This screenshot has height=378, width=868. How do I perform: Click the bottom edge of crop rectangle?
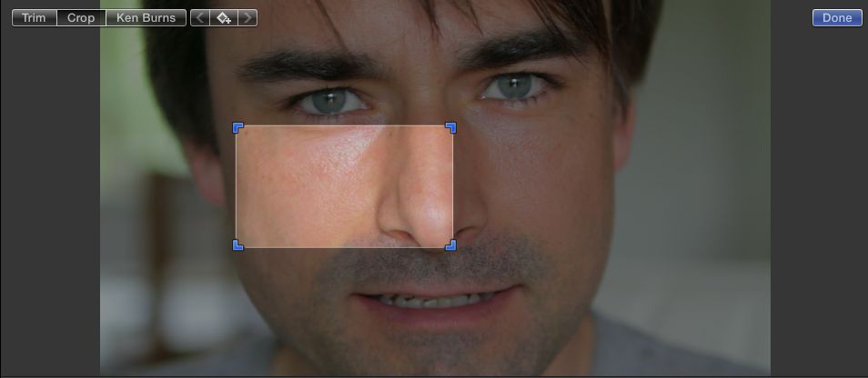[x=344, y=247]
